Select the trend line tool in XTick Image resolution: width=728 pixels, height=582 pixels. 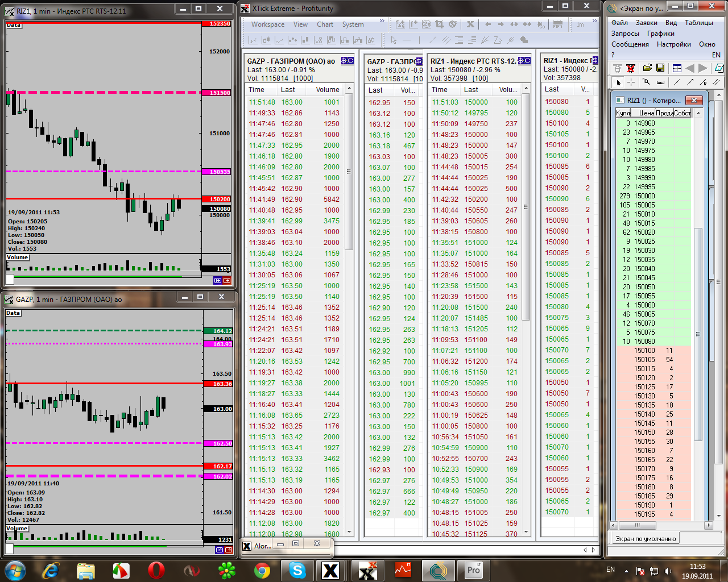(432, 40)
